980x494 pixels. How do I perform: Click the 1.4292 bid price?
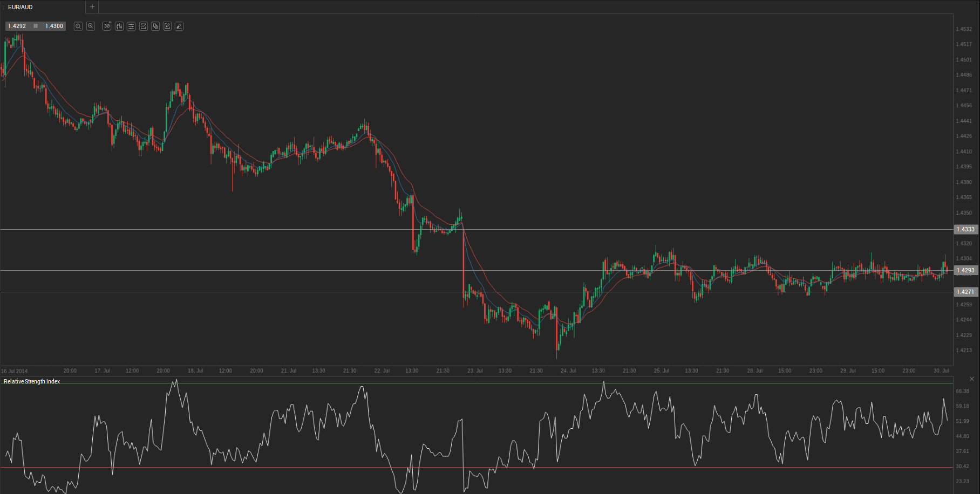tap(17, 26)
